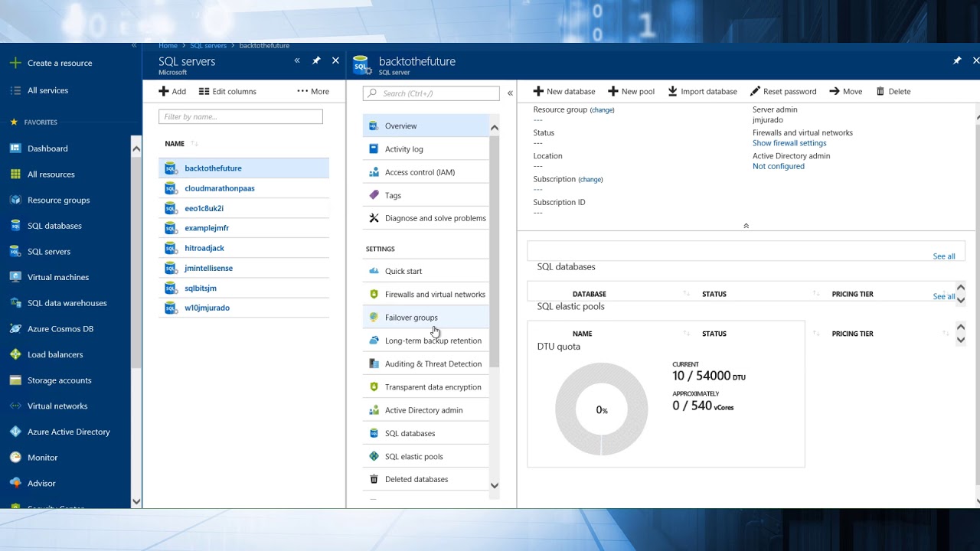Click the Deleted databases trash icon

click(x=374, y=479)
